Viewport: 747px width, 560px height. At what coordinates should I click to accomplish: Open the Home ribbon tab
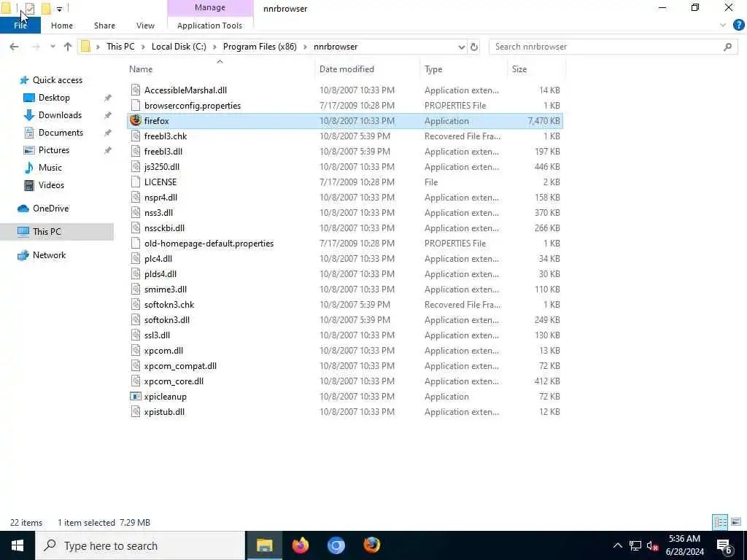click(x=62, y=26)
